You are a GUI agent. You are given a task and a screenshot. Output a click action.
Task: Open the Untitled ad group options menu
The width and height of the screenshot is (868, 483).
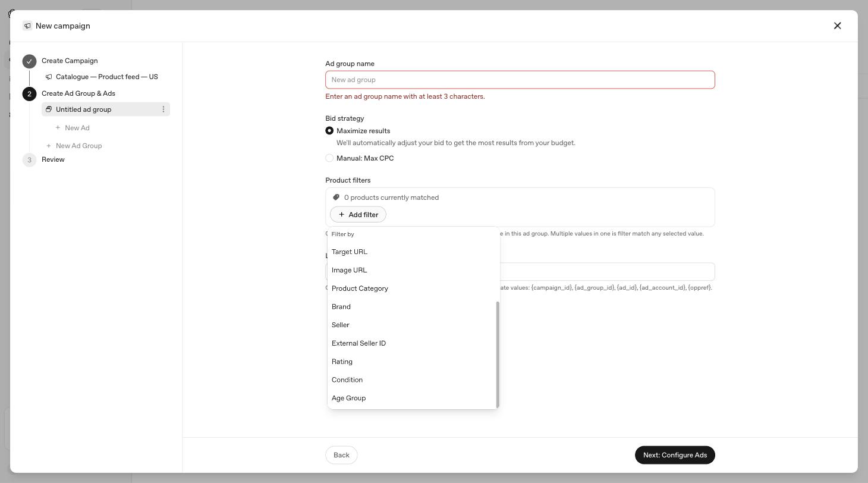pyautogui.click(x=163, y=109)
